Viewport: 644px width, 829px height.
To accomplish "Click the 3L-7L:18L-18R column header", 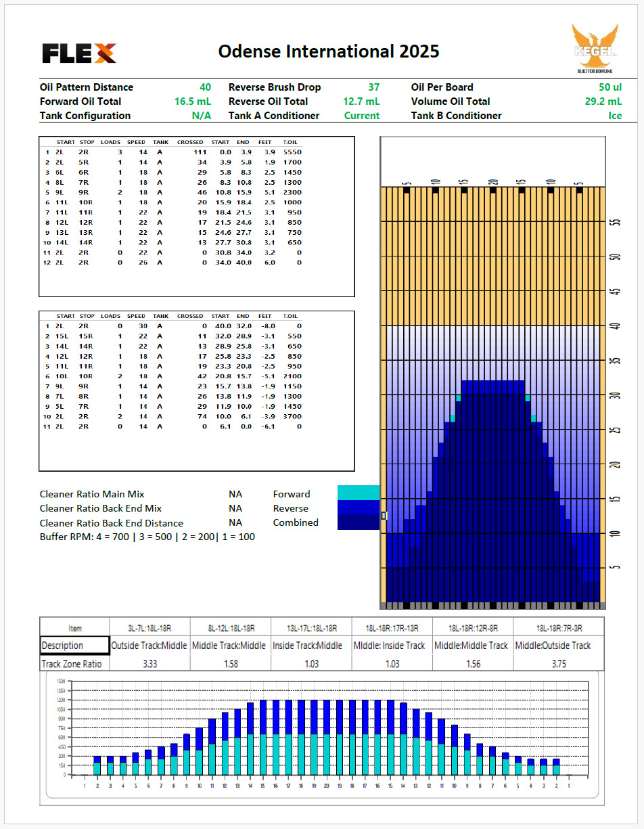I will (x=149, y=628).
